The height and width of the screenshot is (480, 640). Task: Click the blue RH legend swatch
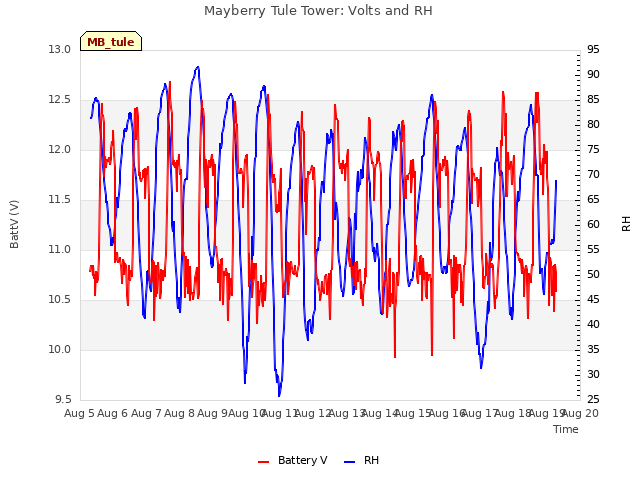point(350,462)
